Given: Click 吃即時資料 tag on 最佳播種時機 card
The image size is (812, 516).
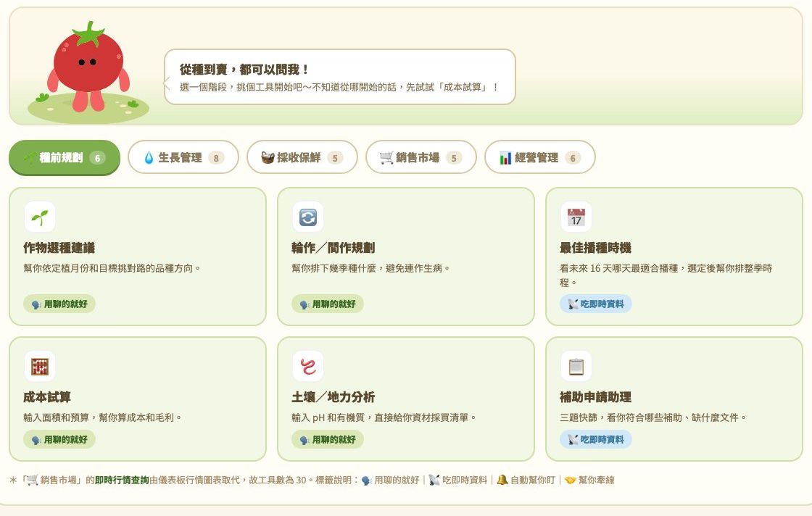Looking at the screenshot, I should pyautogui.click(x=595, y=304).
